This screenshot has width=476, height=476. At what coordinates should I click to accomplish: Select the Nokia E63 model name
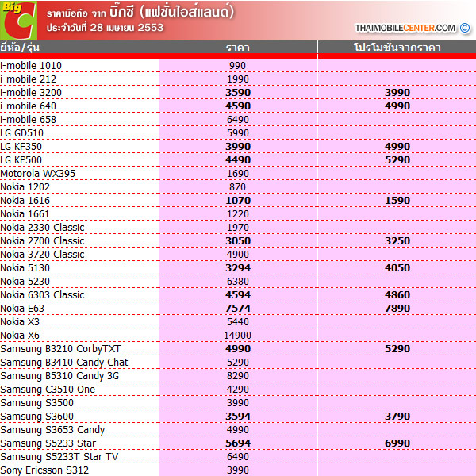(x=22, y=308)
